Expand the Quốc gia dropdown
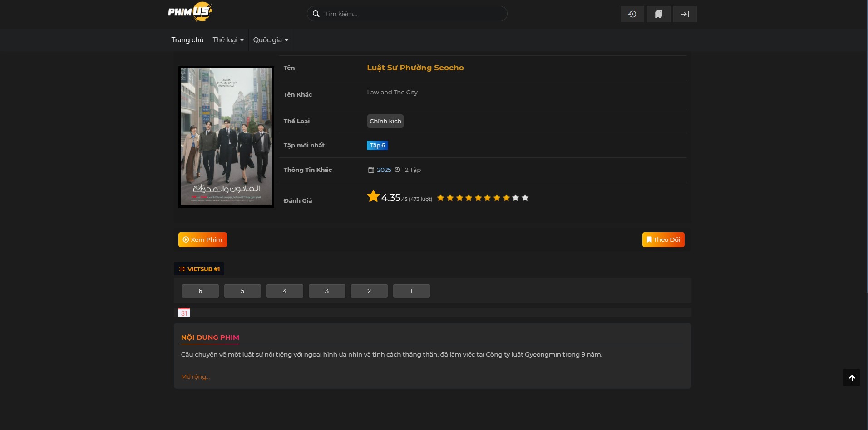 pos(271,40)
